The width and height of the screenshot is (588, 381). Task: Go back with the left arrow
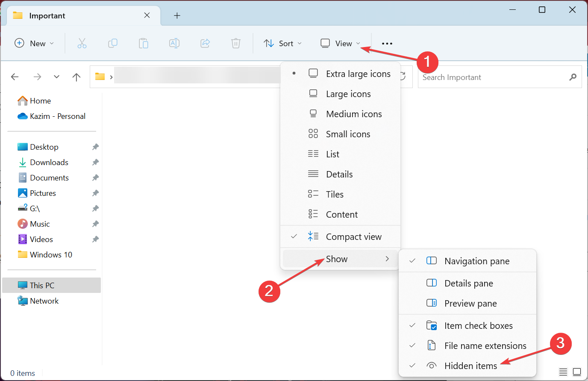(15, 77)
